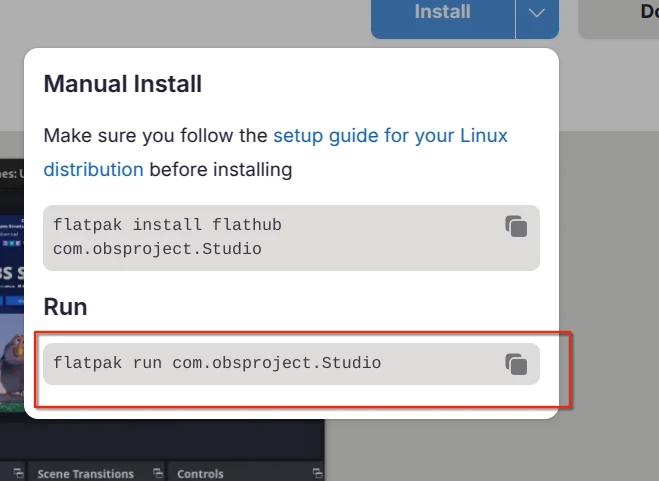Copy the flatpak install command
Screen dimensions: 659x481
click(516, 227)
